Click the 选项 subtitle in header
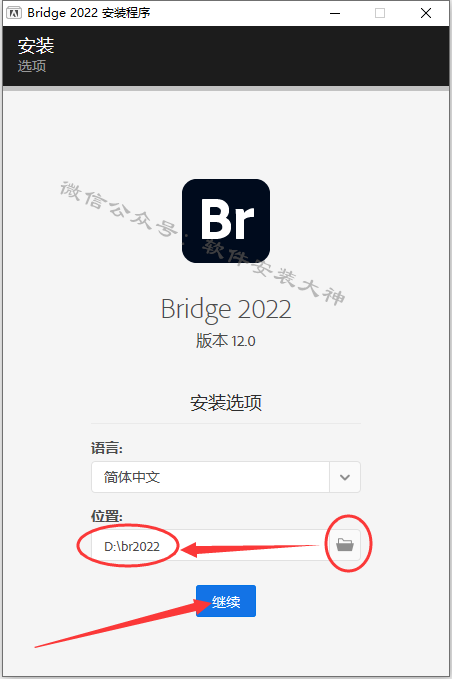452x679 pixels. pos(32,66)
